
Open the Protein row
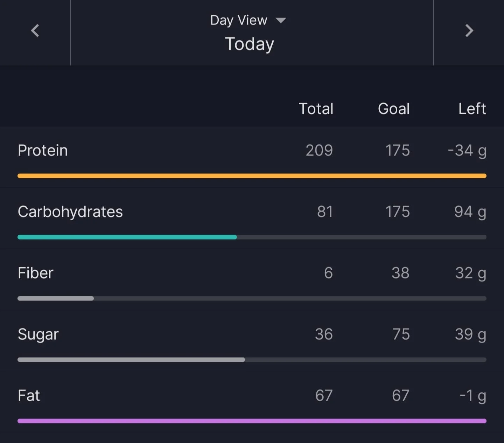(252, 157)
